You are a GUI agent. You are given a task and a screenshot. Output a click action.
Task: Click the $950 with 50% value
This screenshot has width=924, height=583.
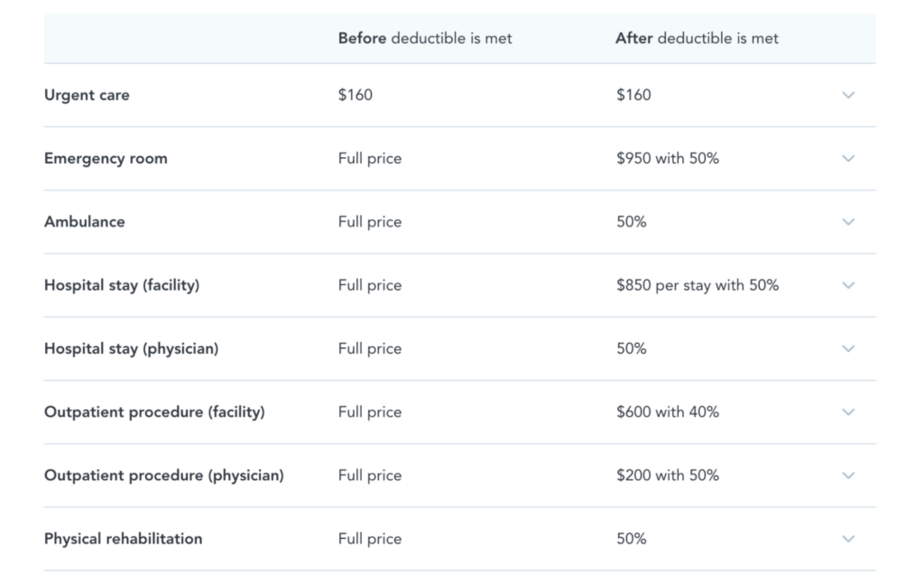[x=668, y=159]
